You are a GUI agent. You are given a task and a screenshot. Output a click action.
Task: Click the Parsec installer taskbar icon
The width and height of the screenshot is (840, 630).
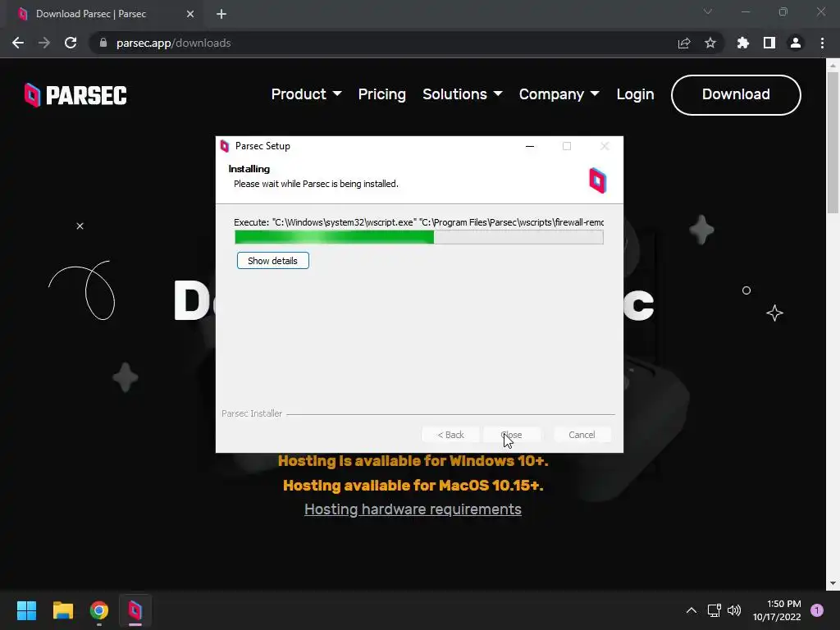click(135, 610)
